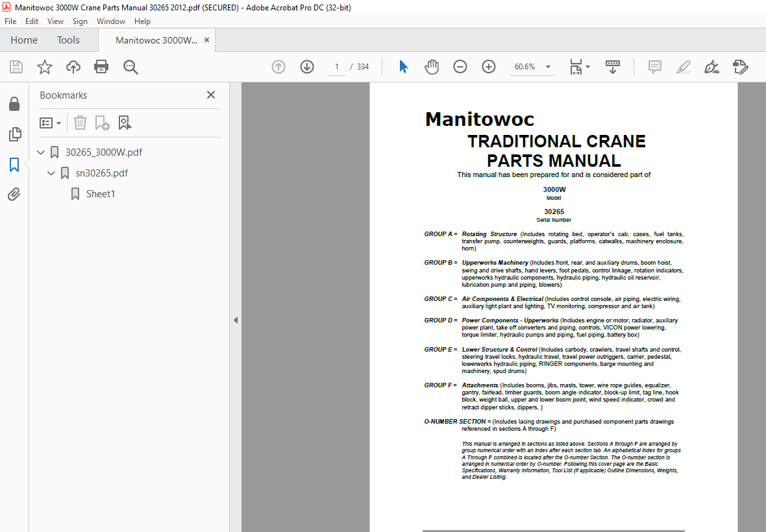This screenshot has width=766, height=532.
Task: Click the 60.6% zoom value field
Action: pos(525,67)
